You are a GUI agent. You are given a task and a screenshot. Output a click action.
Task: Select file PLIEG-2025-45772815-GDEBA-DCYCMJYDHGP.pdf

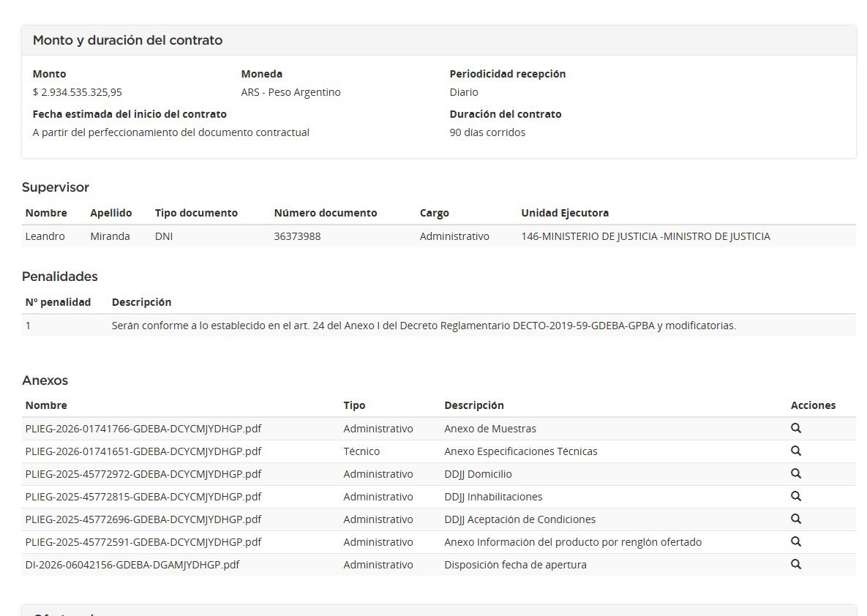pyautogui.click(x=143, y=497)
